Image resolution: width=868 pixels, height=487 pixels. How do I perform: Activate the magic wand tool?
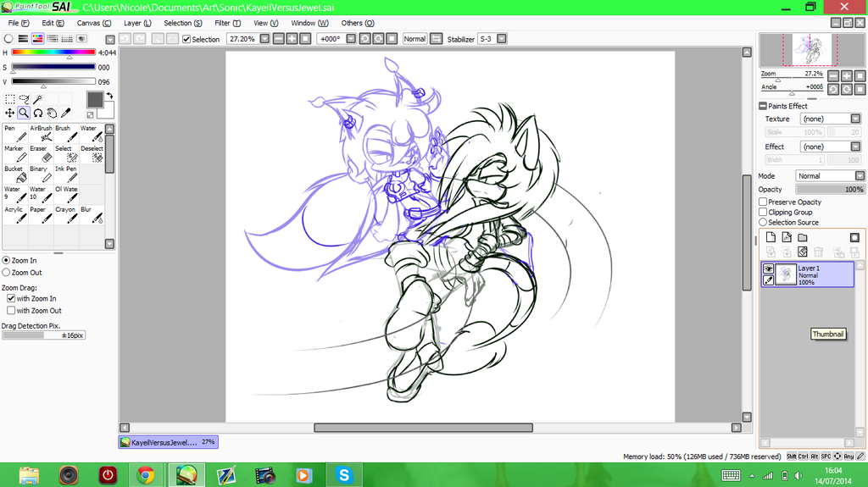click(x=37, y=99)
